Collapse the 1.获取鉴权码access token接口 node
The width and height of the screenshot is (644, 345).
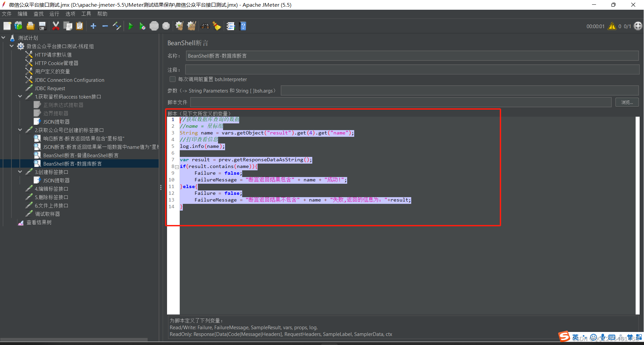[20, 97]
